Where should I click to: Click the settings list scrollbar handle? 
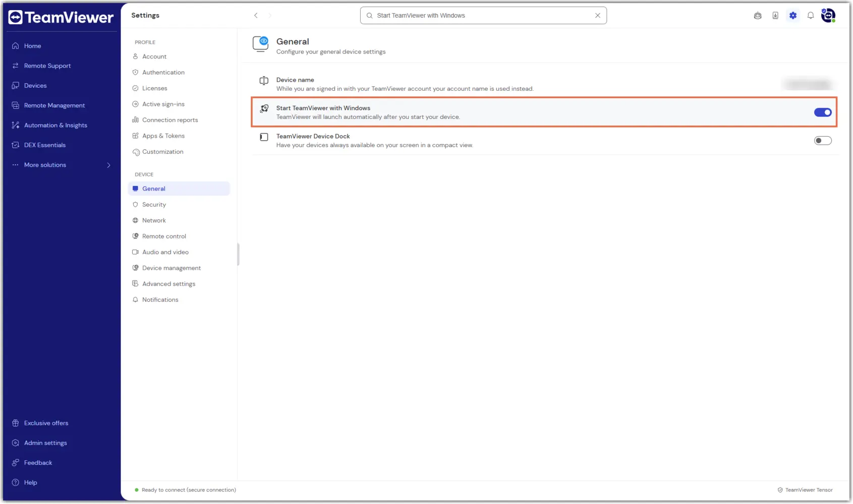pos(238,254)
